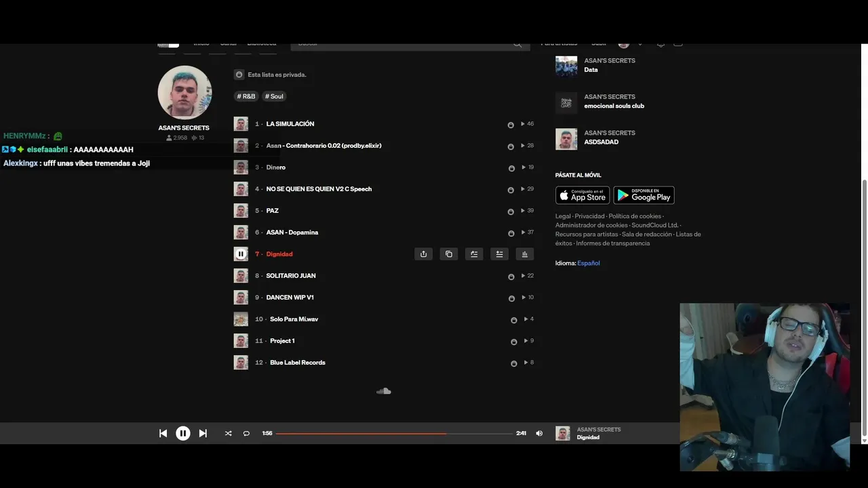
Task: Click the private lock icon on PAZ row
Action: (511, 211)
